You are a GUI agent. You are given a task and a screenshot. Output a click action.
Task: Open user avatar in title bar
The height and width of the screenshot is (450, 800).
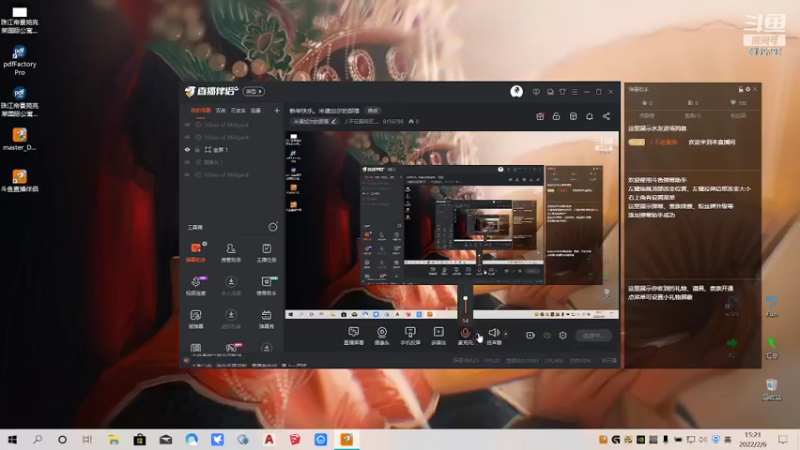coord(516,91)
